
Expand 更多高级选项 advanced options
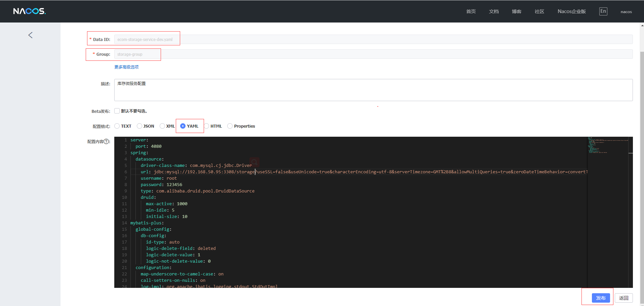126,67
